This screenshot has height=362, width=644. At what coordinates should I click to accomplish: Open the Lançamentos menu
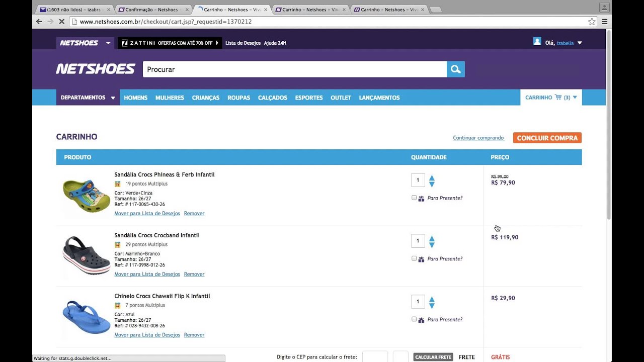pyautogui.click(x=379, y=98)
